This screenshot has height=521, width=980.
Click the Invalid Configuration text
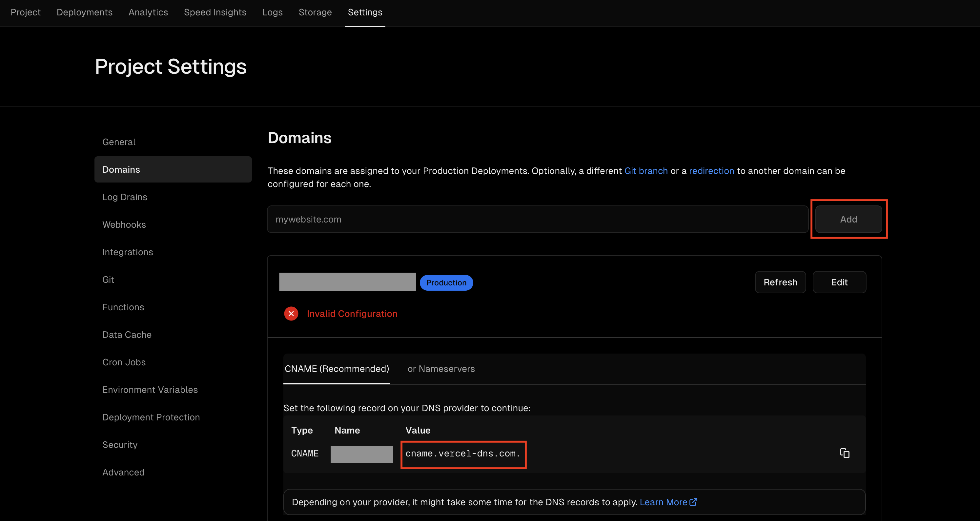click(x=352, y=314)
